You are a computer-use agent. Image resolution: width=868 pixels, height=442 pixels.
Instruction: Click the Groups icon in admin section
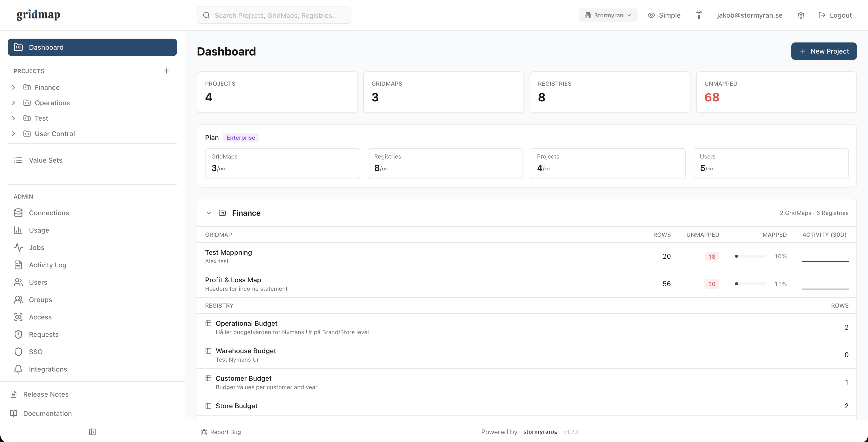click(x=18, y=299)
